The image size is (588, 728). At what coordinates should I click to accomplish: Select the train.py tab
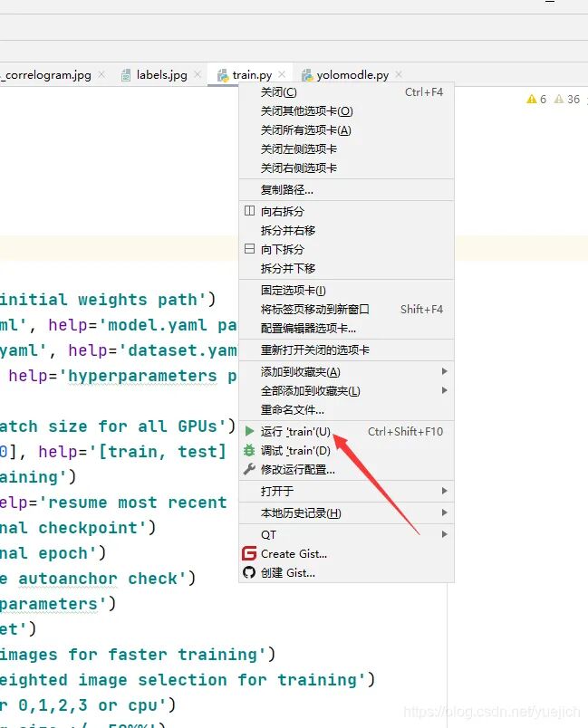252,75
